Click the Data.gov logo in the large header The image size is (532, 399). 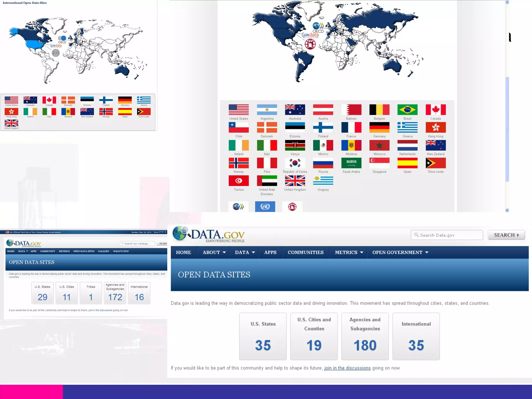click(209, 234)
